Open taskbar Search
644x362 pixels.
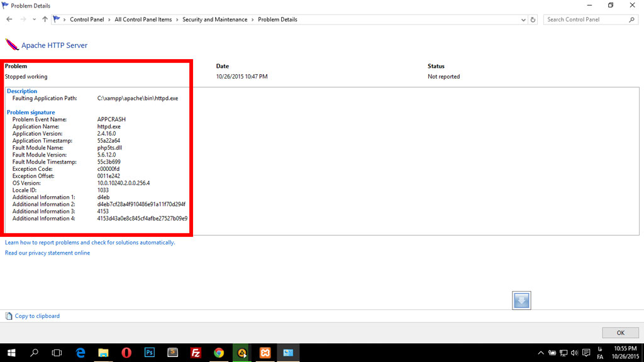pos(34,353)
